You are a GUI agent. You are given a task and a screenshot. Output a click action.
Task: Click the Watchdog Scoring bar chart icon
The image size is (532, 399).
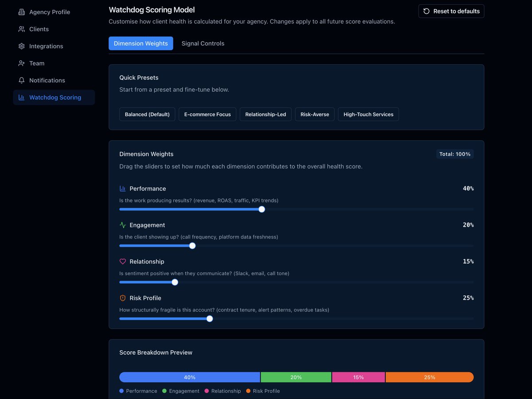[x=21, y=98]
